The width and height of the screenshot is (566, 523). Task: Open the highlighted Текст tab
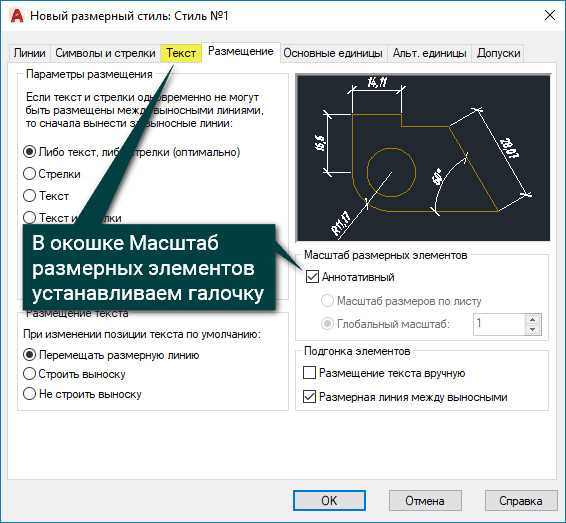(181, 53)
